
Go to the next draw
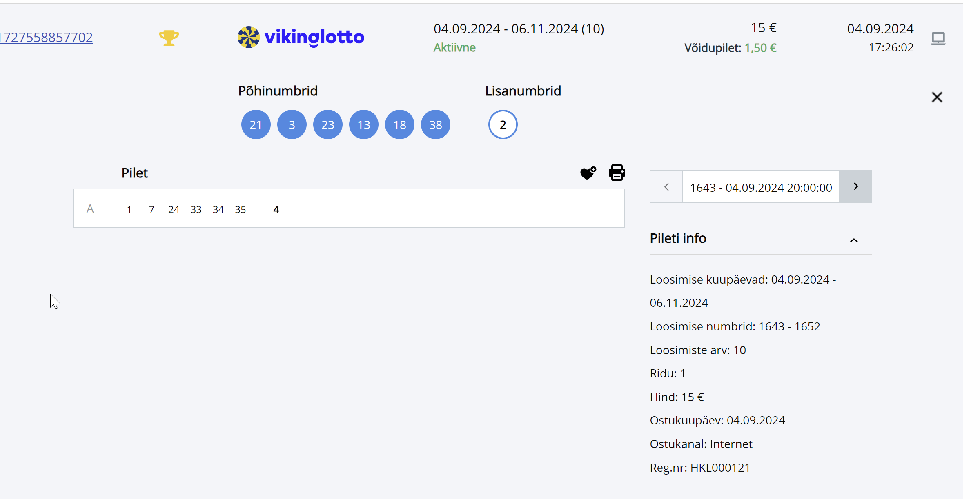pos(855,186)
